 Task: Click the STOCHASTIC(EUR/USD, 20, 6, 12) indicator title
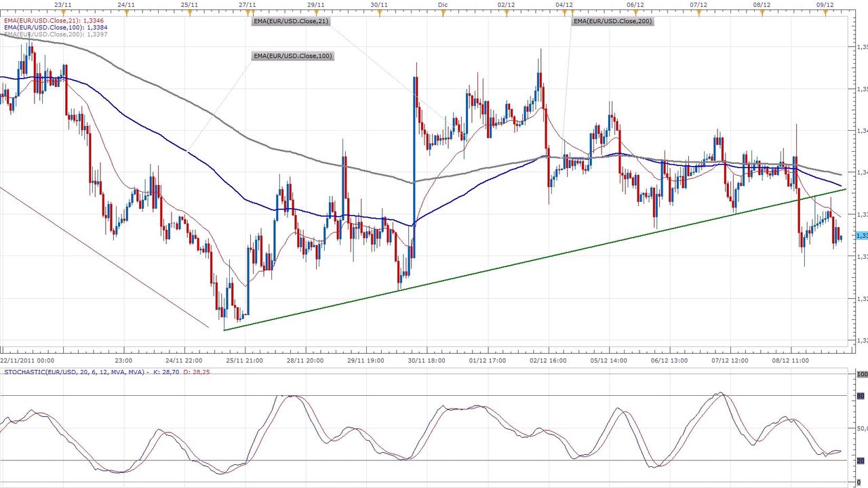tap(74, 372)
